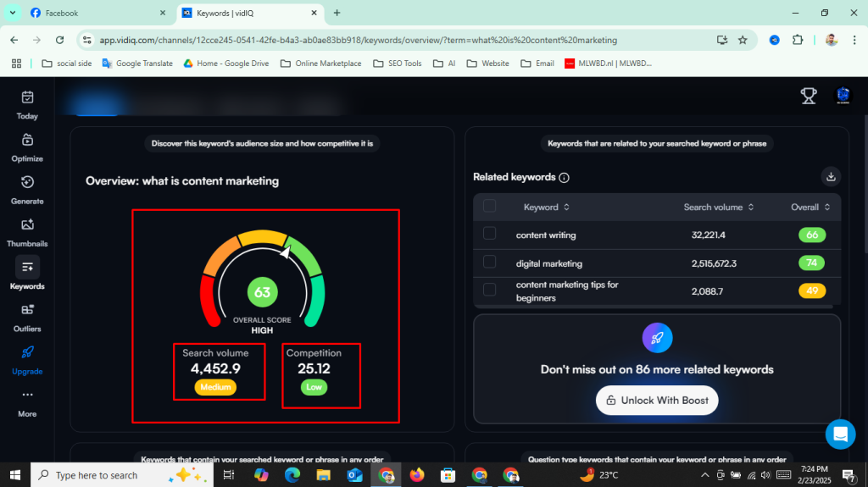Select the Keywords sidebar tool
The image size is (868, 487).
27,274
